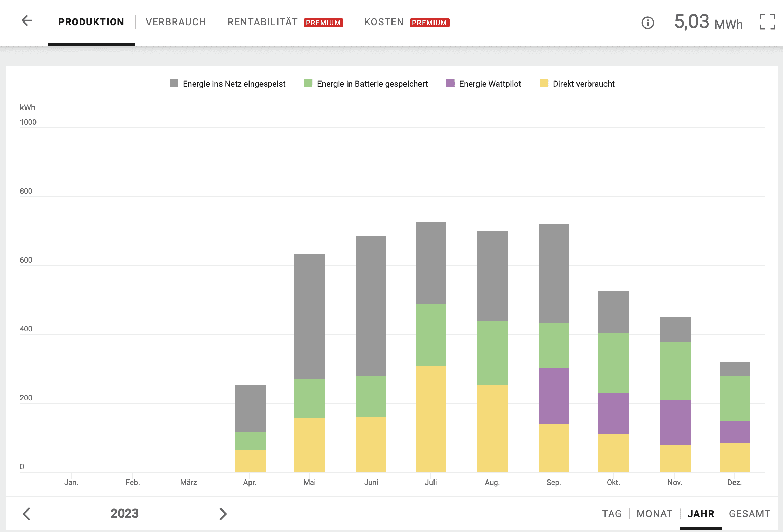Click the KOSTEN premium badge
Image resolution: width=783 pixels, height=532 pixels.
[x=429, y=23]
